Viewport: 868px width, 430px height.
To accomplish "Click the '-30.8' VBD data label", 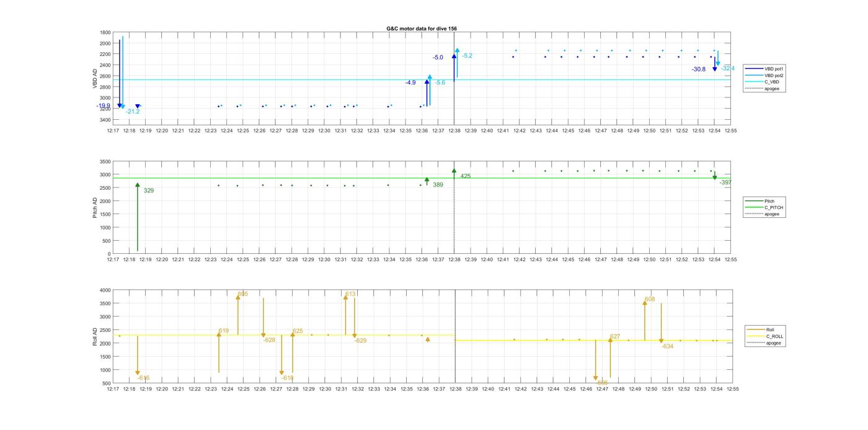I will [x=699, y=69].
